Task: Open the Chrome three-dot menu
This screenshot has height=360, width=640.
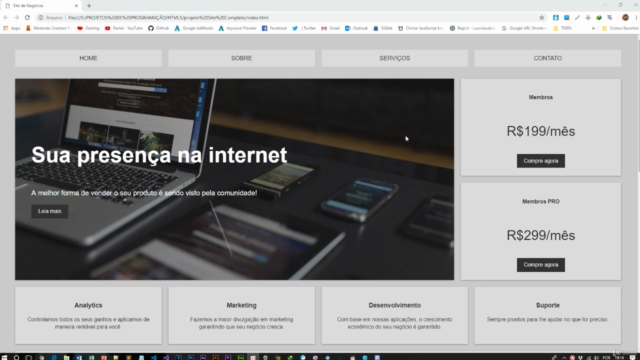Action: pos(636,18)
